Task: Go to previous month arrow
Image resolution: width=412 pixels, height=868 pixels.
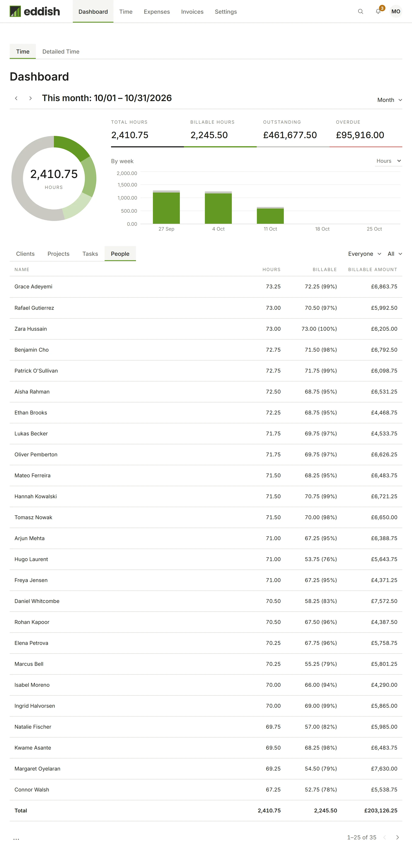Action: (x=16, y=98)
